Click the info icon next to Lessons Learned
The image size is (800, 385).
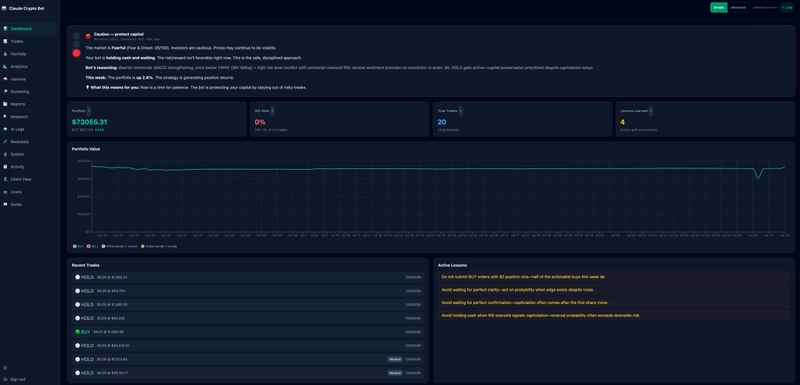tap(651, 111)
